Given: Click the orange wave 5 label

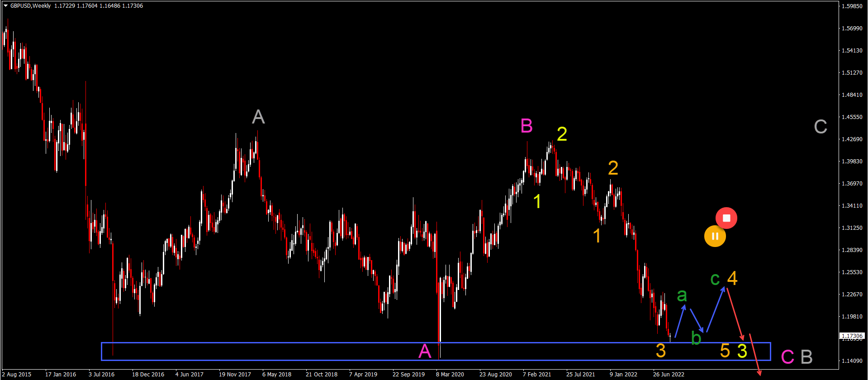Looking at the screenshot, I should coord(725,351).
